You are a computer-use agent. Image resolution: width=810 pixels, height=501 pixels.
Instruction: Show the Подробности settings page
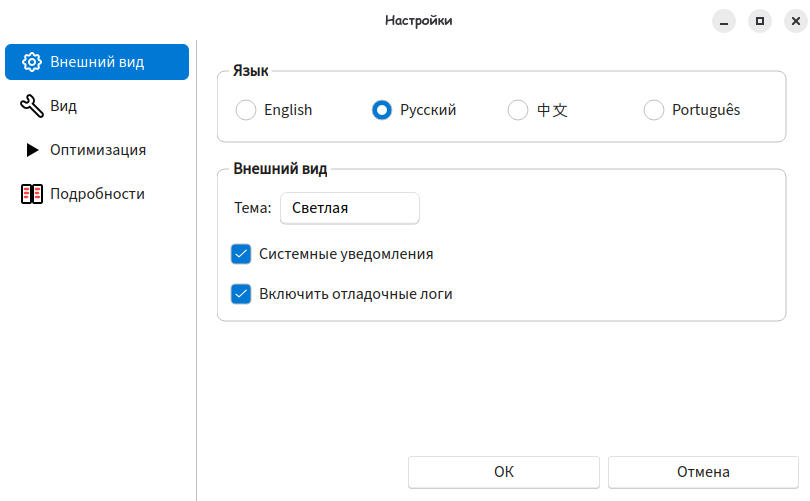point(97,194)
